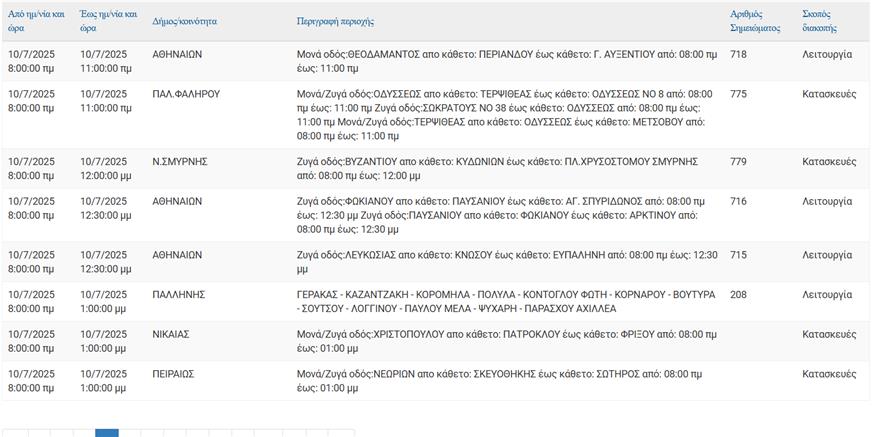The image size is (874, 437).
Task: Click the 'Από ημ/νία και ώρα' column header
Action: tap(36, 21)
